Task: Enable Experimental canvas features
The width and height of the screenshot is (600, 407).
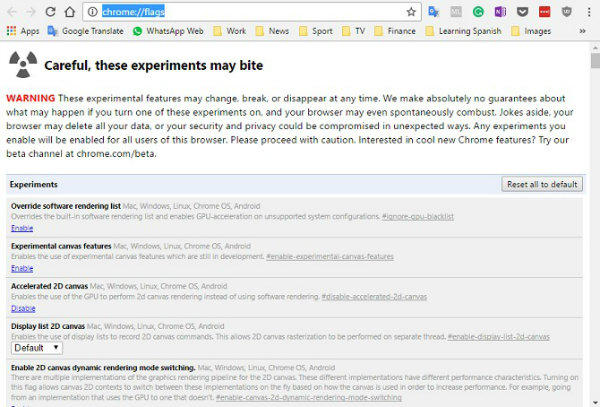Action: click(22, 268)
